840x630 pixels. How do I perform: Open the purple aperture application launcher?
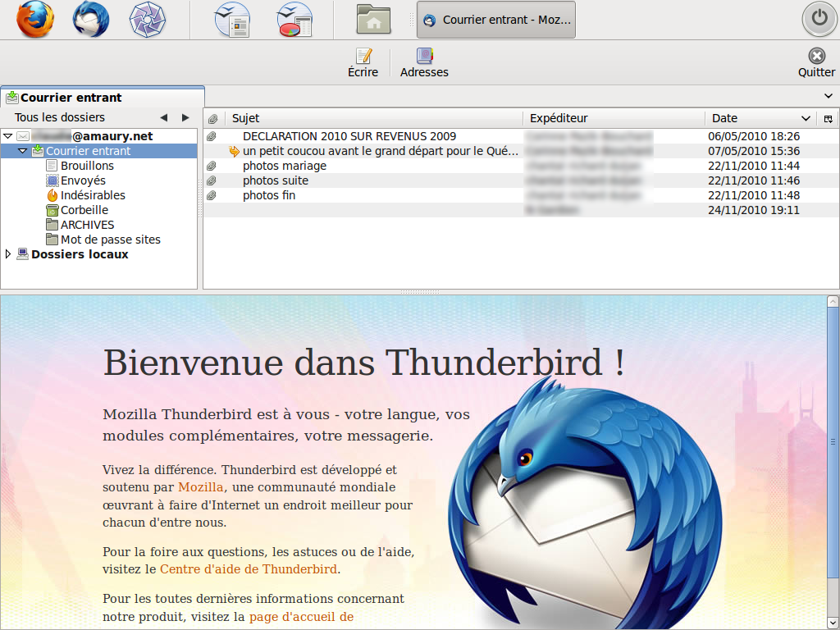coord(148,20)
